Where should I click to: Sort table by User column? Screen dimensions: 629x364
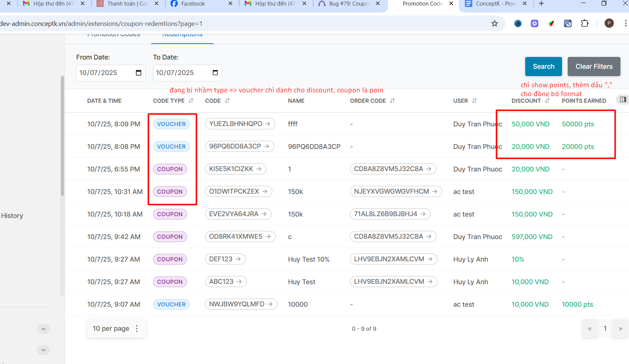click(474, 101)
